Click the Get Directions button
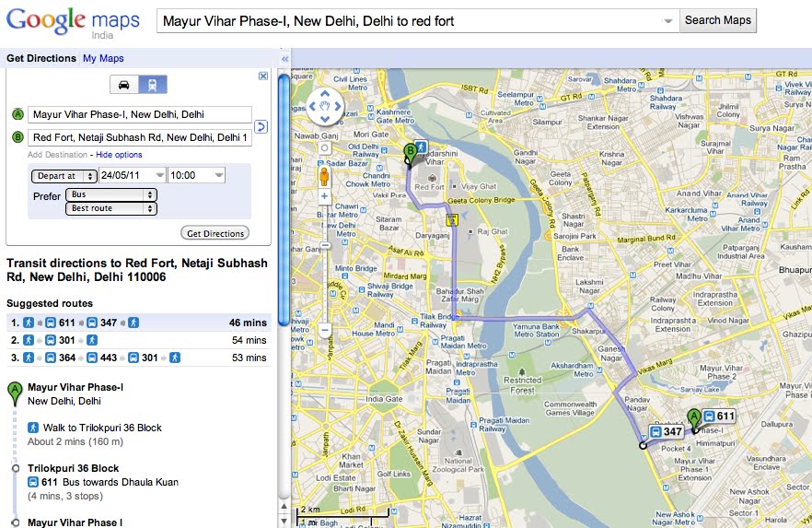Image resolution: width=812 pixels, height=528 pixels. pos(215,233)
